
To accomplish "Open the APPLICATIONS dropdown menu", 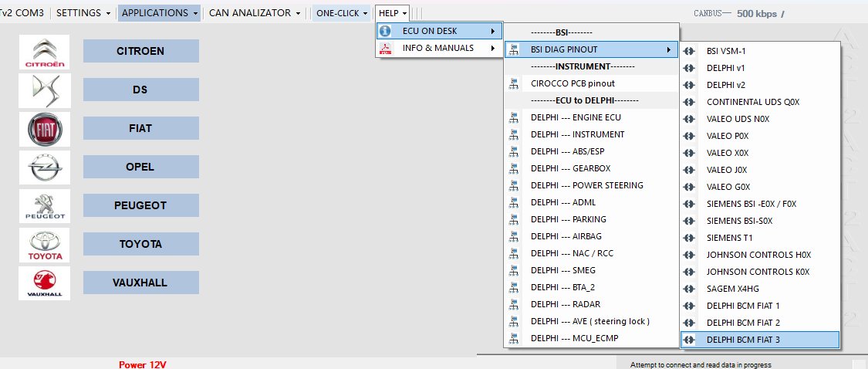I will click(x=159, y=13).
